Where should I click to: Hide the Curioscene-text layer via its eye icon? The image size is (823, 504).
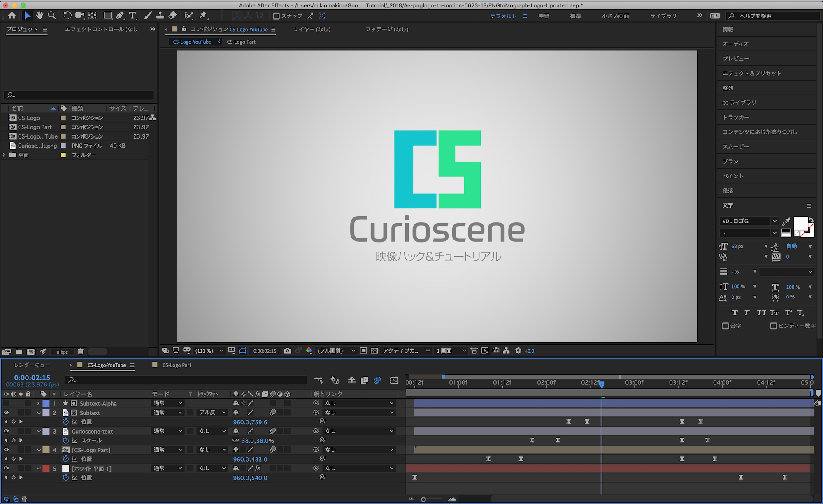[x=6, y=431]
